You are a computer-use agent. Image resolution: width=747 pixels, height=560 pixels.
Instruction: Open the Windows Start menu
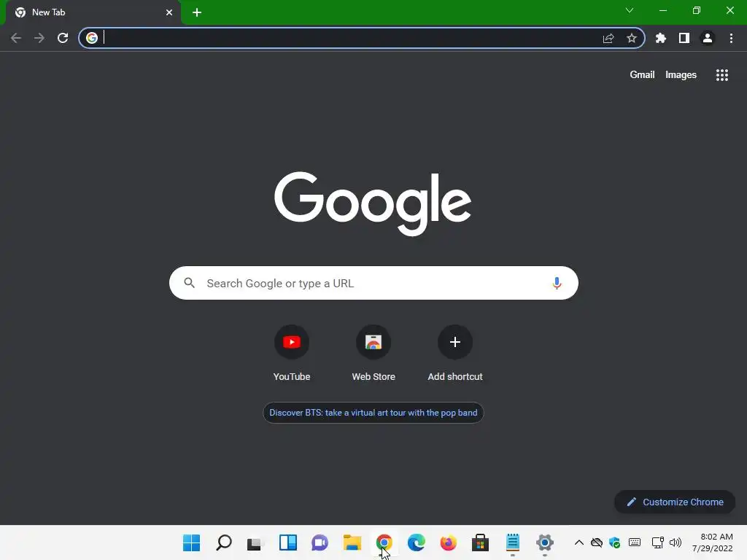click(192, 542)
